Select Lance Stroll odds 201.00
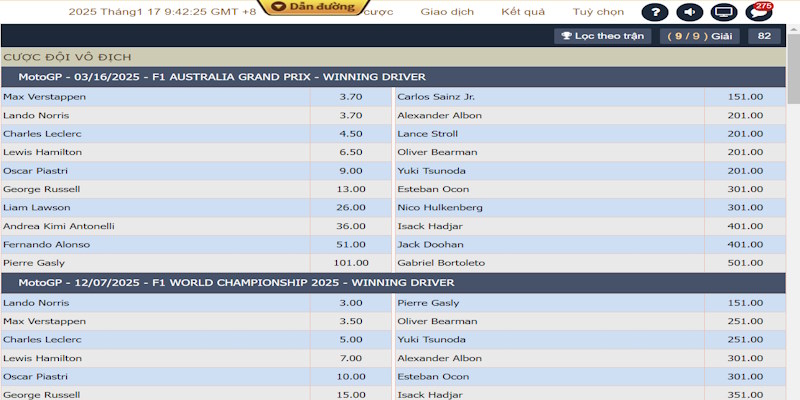This screenshot has height=400, width=800. pos(745,134)
